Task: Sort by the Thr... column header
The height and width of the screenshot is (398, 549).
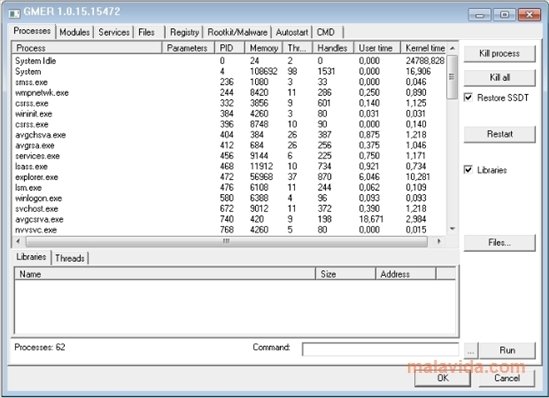Action: (297, 48)
